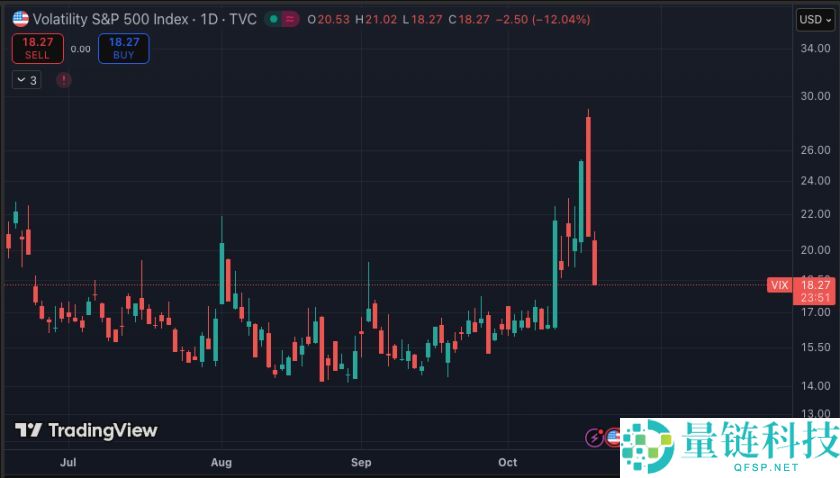Open the USD currency dropdown
The width and height of the screenshot is (840, 478).
(810, 19)
